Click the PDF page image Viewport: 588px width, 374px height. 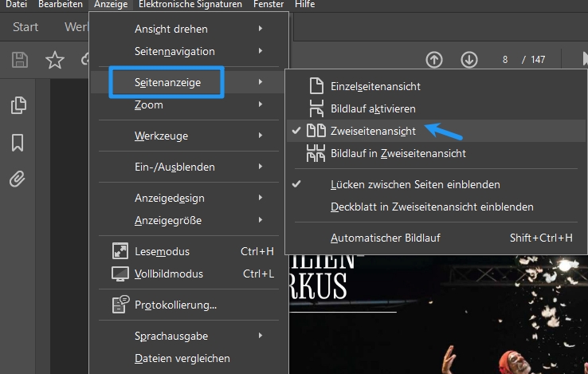click(438, 315)
